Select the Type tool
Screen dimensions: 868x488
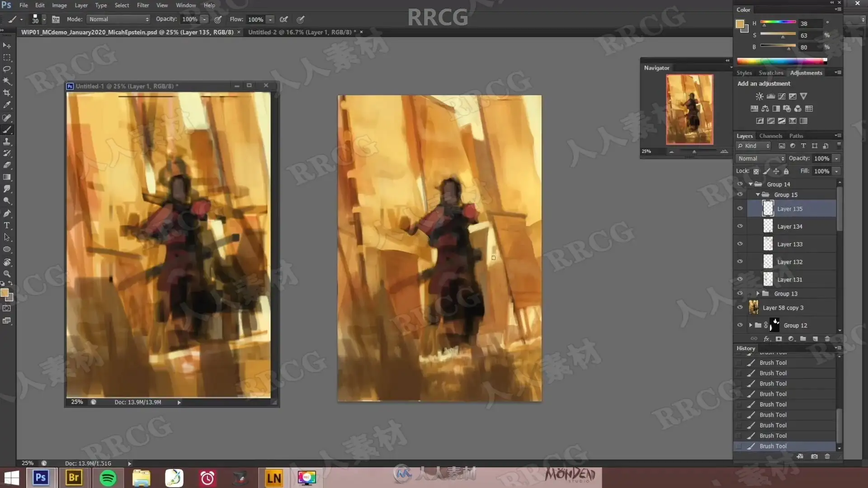(x=7, y=225)
